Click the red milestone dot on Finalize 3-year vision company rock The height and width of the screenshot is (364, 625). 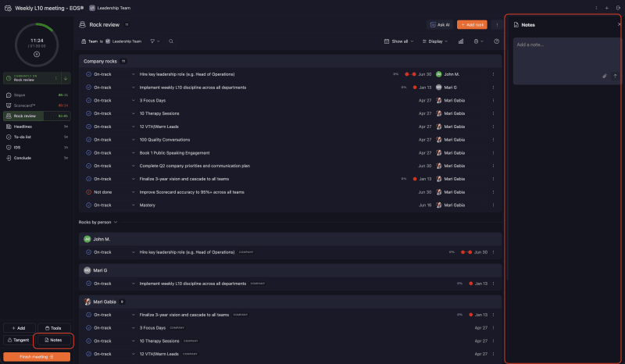coord(415,179)
